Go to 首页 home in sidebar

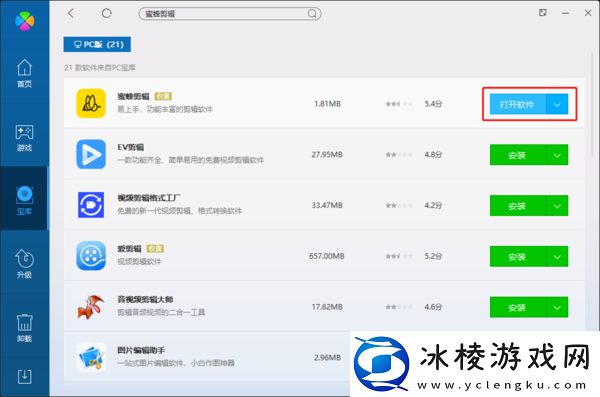pos(24,73)
